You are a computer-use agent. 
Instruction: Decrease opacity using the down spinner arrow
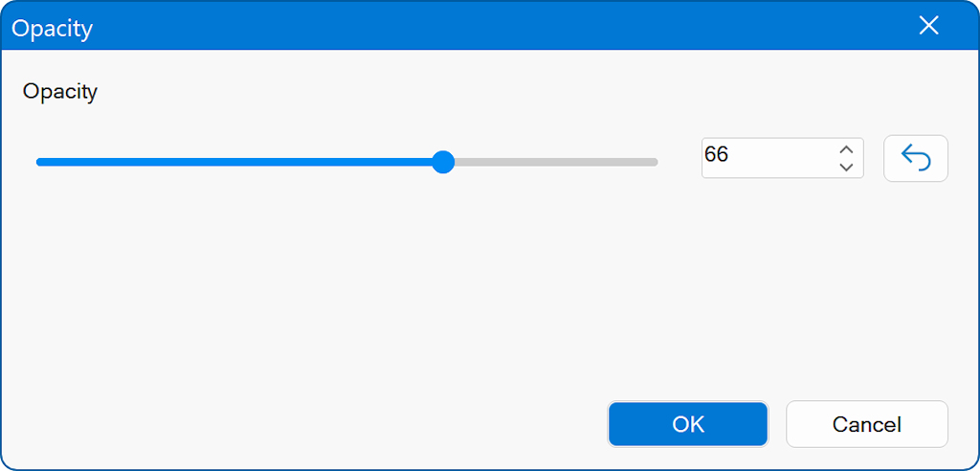pyautogui.click(x=845, y=168)
